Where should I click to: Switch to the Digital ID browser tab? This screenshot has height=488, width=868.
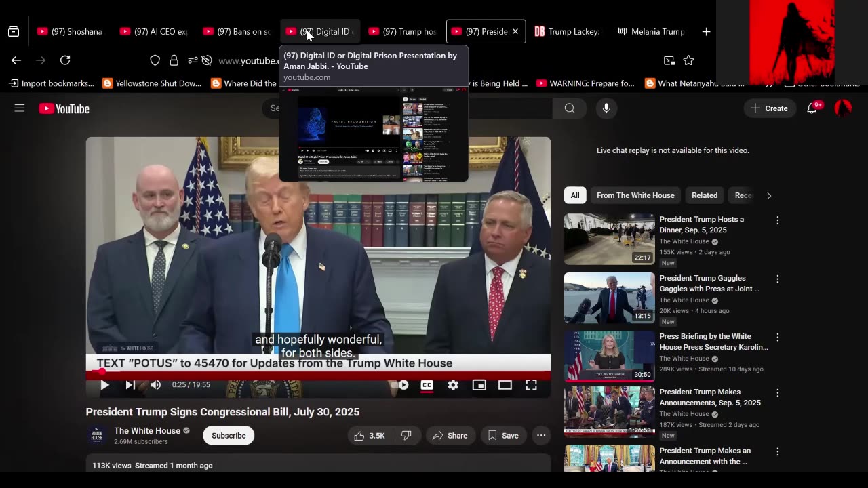click(320, 31)
